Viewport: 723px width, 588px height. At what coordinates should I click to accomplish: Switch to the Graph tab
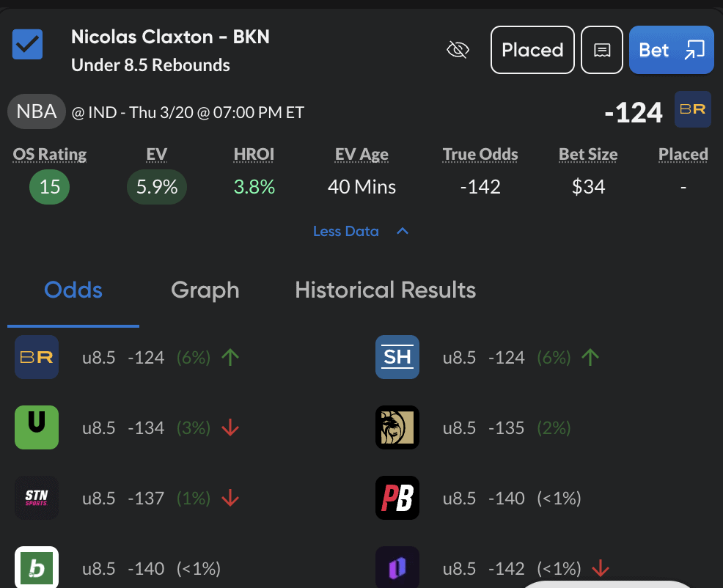pos(205,290)
